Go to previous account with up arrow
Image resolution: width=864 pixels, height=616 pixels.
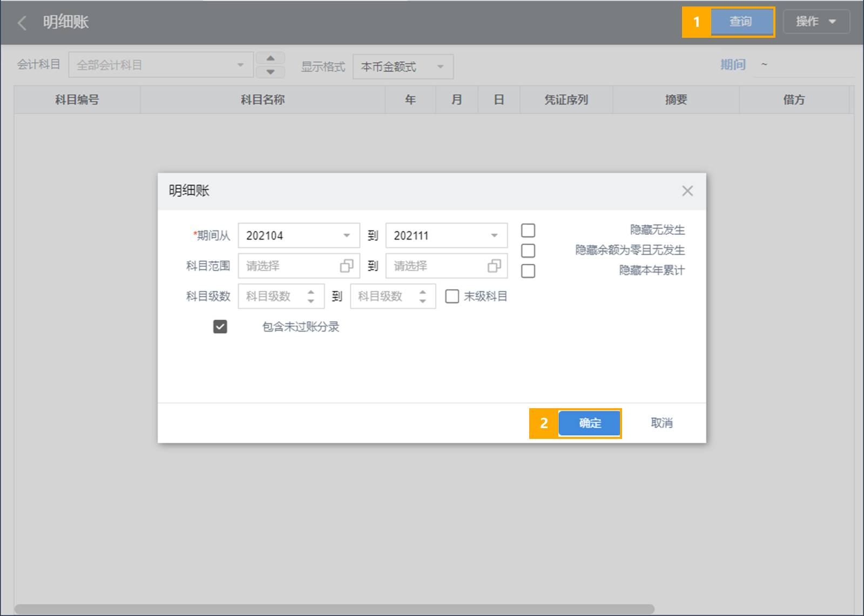[x=271, y=58]
